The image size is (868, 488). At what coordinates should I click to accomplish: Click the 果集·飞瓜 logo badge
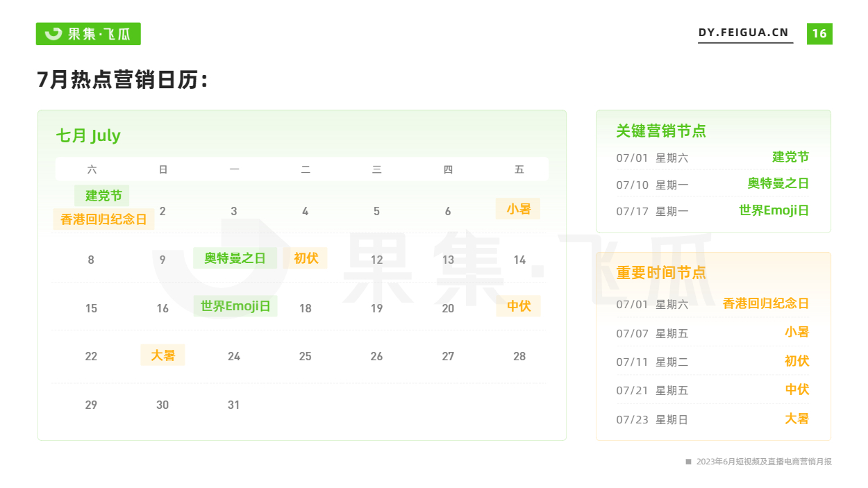tap(88, 34)
